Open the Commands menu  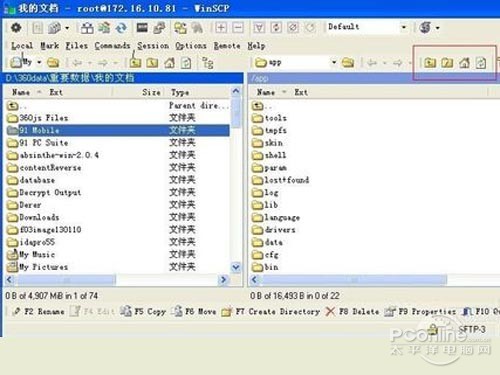112,46
